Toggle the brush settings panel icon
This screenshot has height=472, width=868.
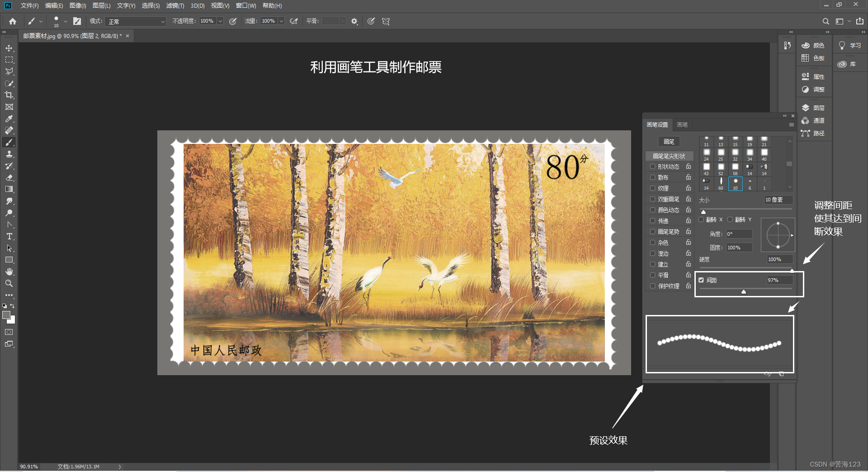tap(77, 21)
